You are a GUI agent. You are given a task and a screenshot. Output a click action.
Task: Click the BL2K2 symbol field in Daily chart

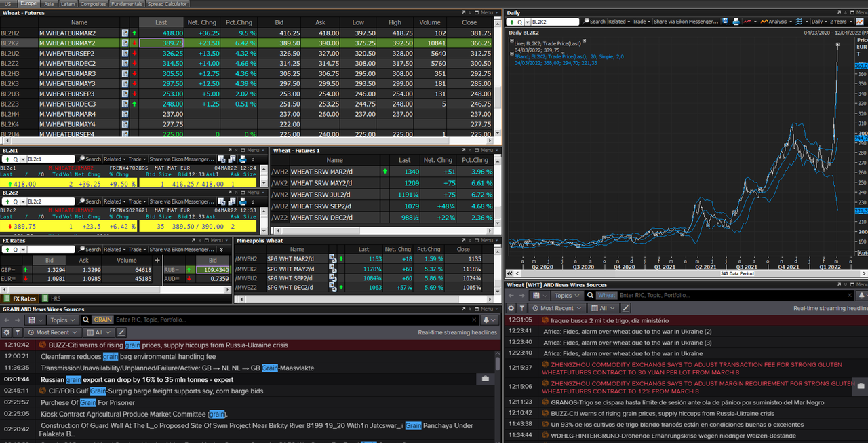pos(555,22)
